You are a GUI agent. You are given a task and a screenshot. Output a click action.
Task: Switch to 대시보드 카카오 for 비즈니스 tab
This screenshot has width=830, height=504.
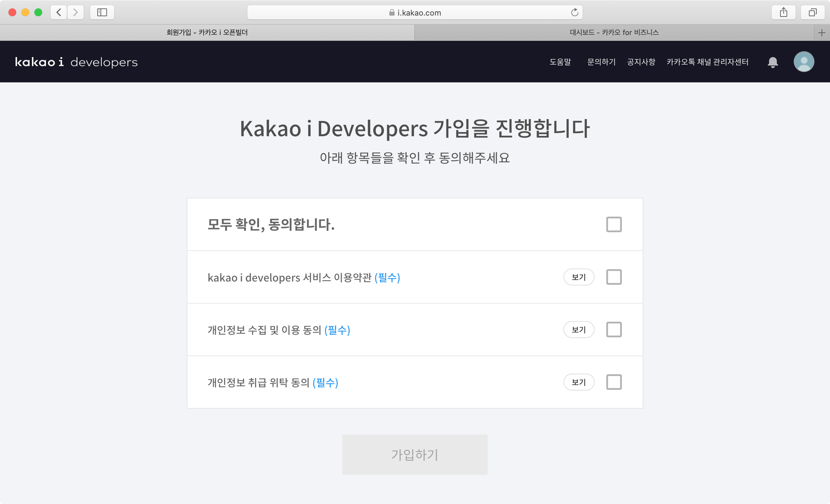click(x=614, y=33)
